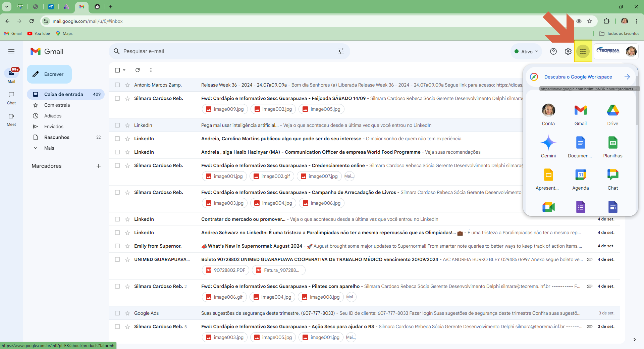Open the Google apps grid launcher
This screenshot has width=644, height=349.
(583, 51)
